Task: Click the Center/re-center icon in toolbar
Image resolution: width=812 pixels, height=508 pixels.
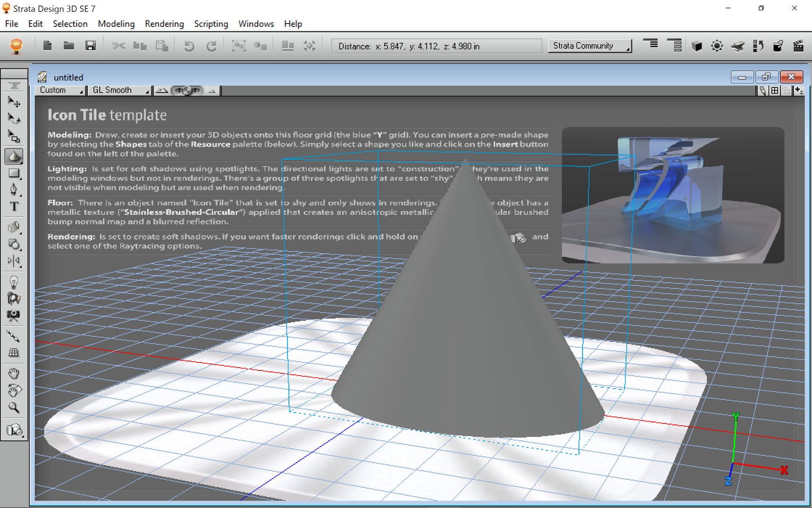Action: pyautogui.click(x=309, y=46)
